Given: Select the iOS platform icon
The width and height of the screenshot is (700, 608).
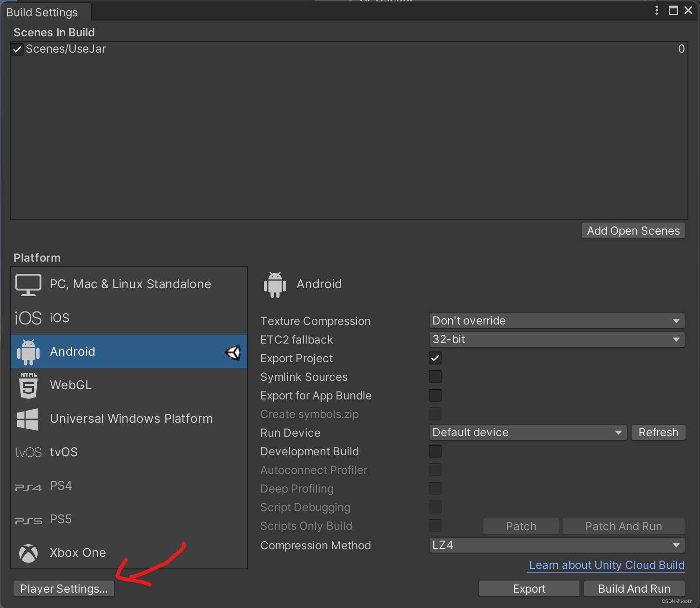Looking at the screenshot, I should pos(28,318).
